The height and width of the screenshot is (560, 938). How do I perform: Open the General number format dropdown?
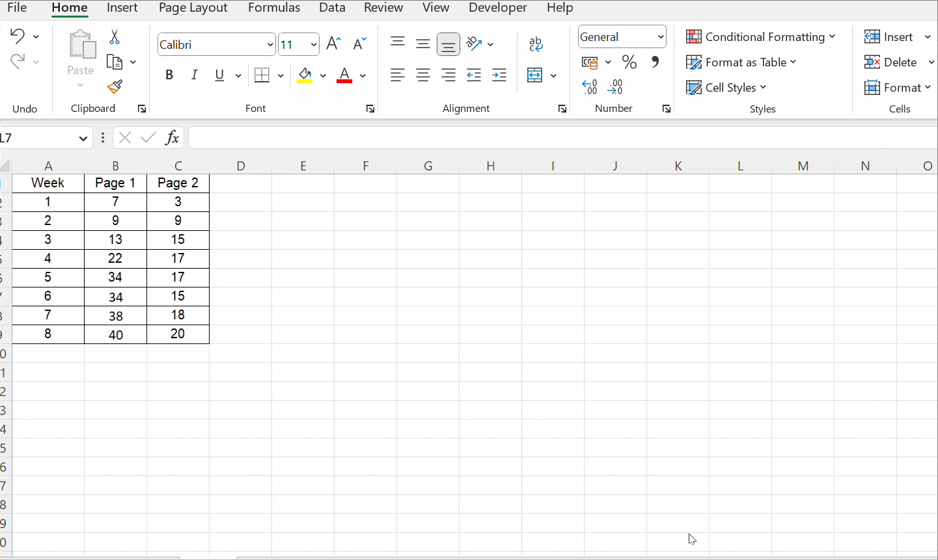(x=659, y=36)
